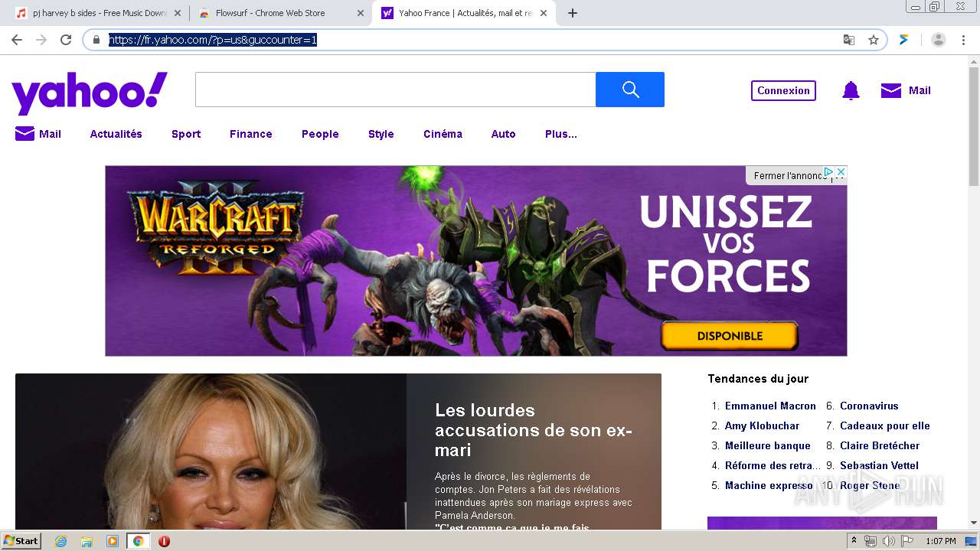Click DISPONIBLE button on Warcraft banner
This screenshot has width=980, height=551.
coord(730,336)
